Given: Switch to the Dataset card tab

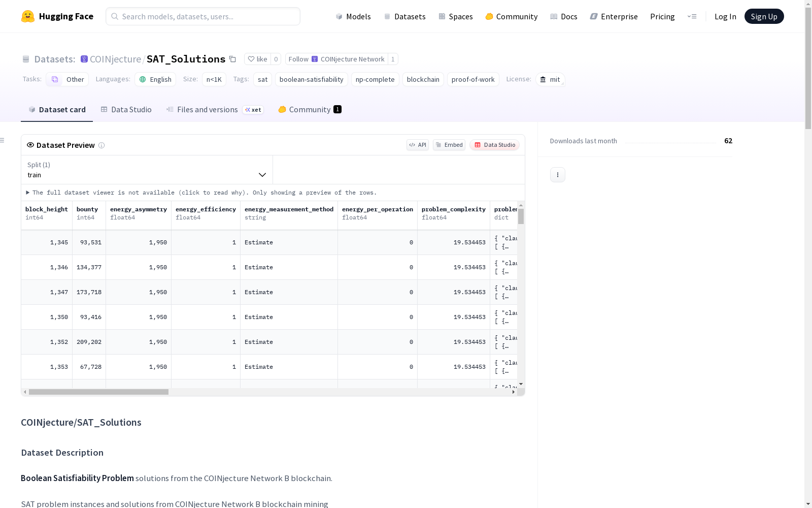Looking at the screenshot, I should coord(57,110).
